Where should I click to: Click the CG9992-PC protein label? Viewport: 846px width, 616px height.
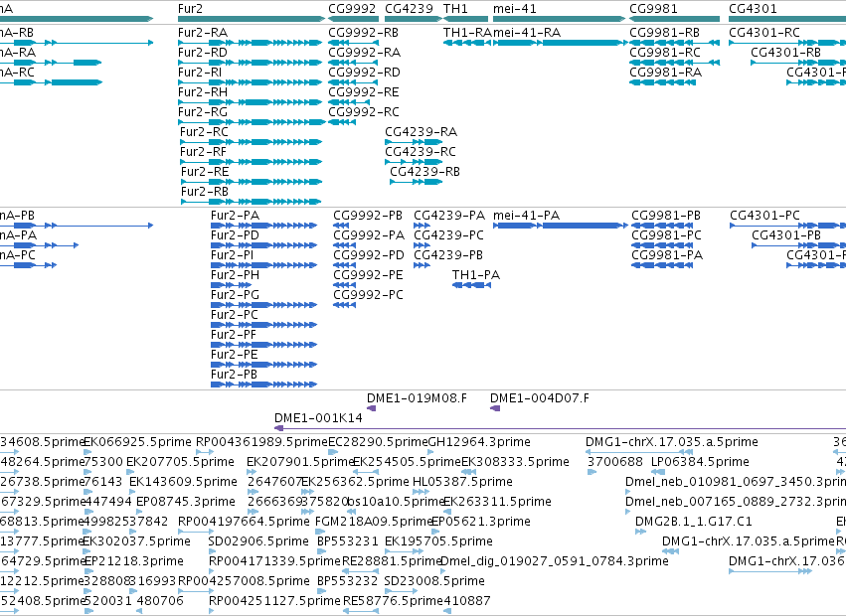368,295
